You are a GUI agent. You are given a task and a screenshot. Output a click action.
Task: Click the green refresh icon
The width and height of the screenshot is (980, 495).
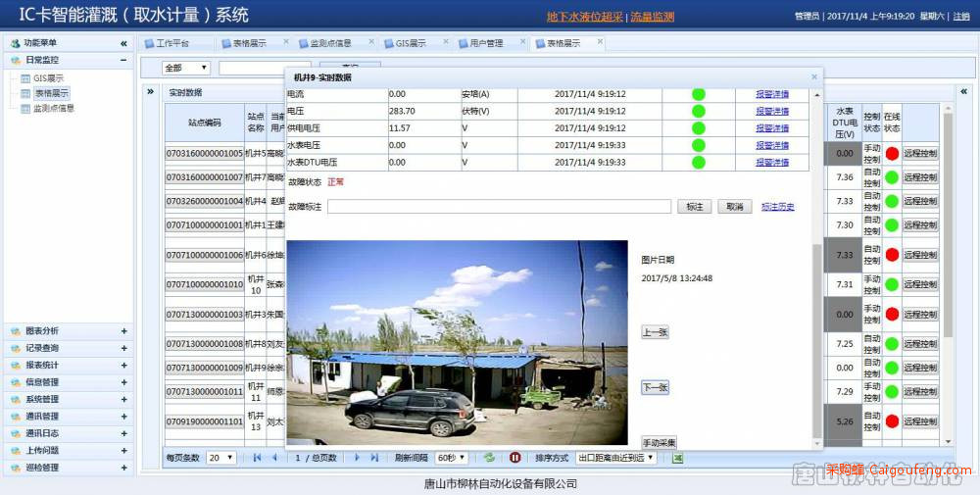(x=489, y=458)
